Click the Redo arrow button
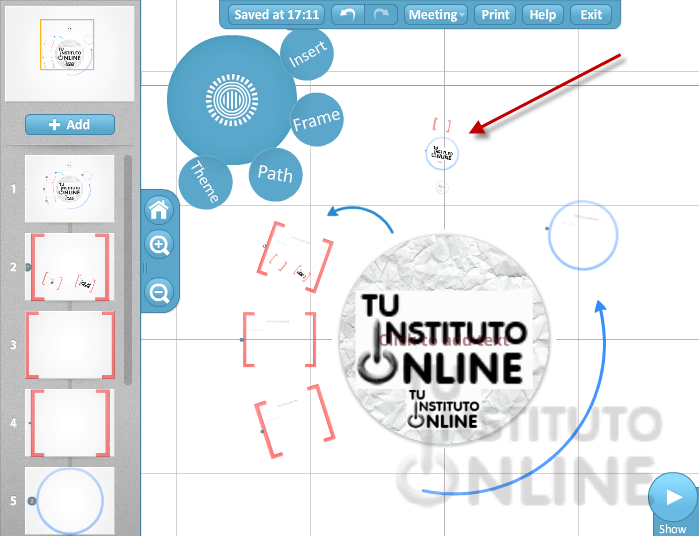This screenshot has height=536, width=699. pyautogui.click(x=381, y=15)
